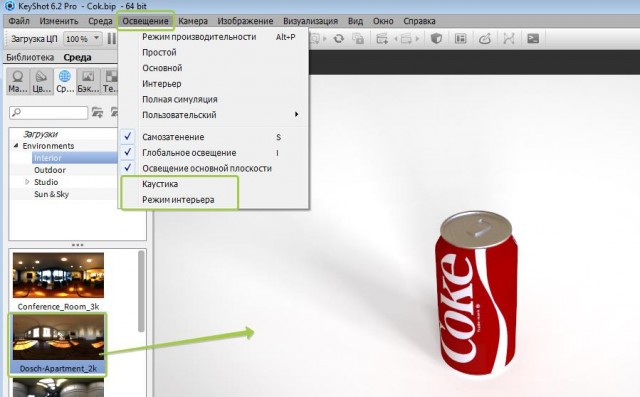Viewport: 640px width, 397px height.
Task: Choose the Полная симуляция preset
Action: (x=213, y=99)
